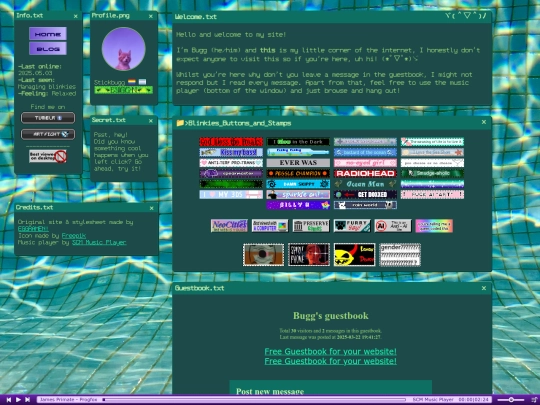
Task: Click the Ocean Man blinkie
Action: (x=365, y=184)
